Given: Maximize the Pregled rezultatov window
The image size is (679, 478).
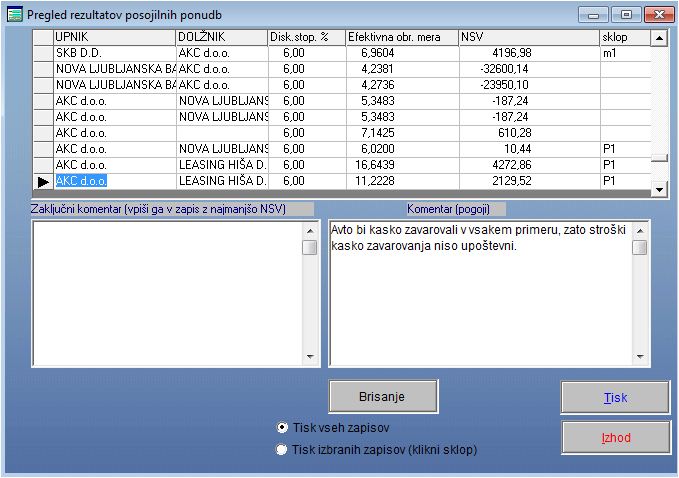Looking at the screenshot, I should pyautogui.click(x=626, y=15).
